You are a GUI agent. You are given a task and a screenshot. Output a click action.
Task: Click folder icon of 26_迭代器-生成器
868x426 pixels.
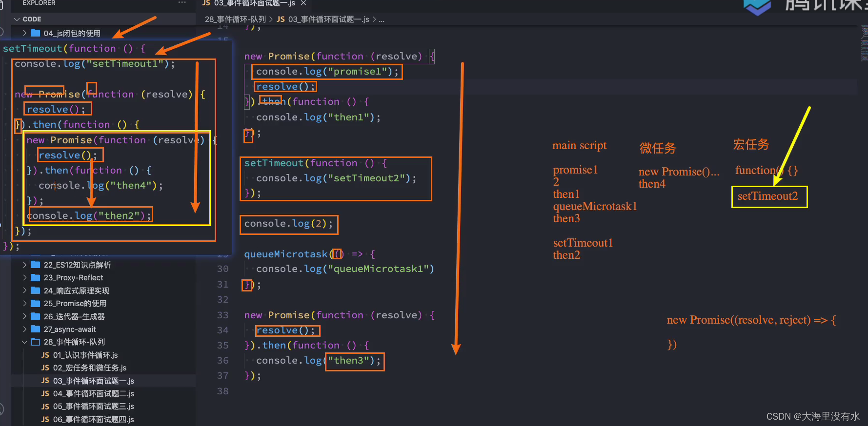36,316
